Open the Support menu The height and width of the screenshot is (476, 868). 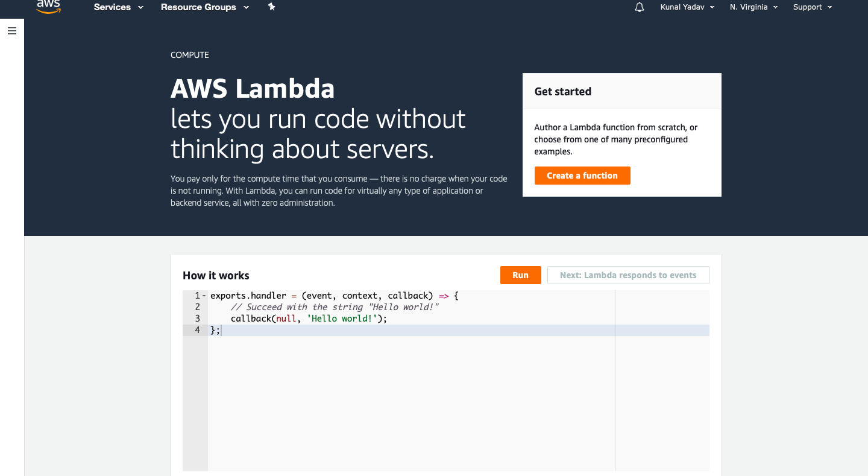(x=813, y=7)
